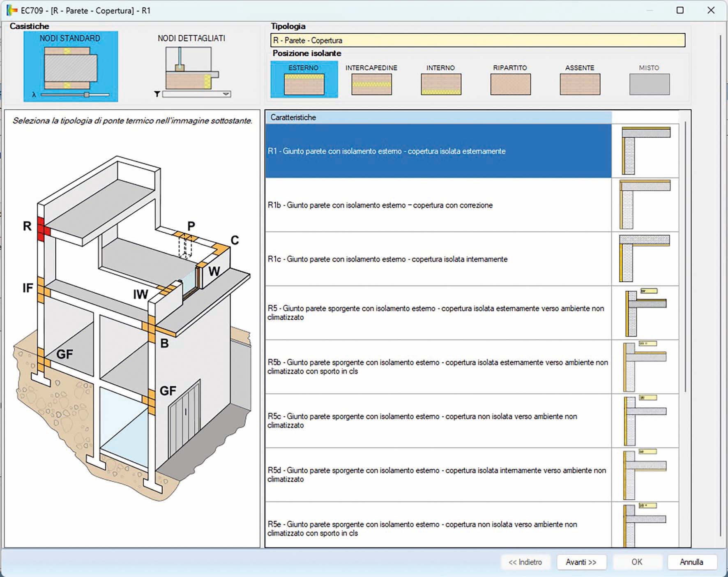
Task: Click the Caratteristiche column header
Action: 438,117
